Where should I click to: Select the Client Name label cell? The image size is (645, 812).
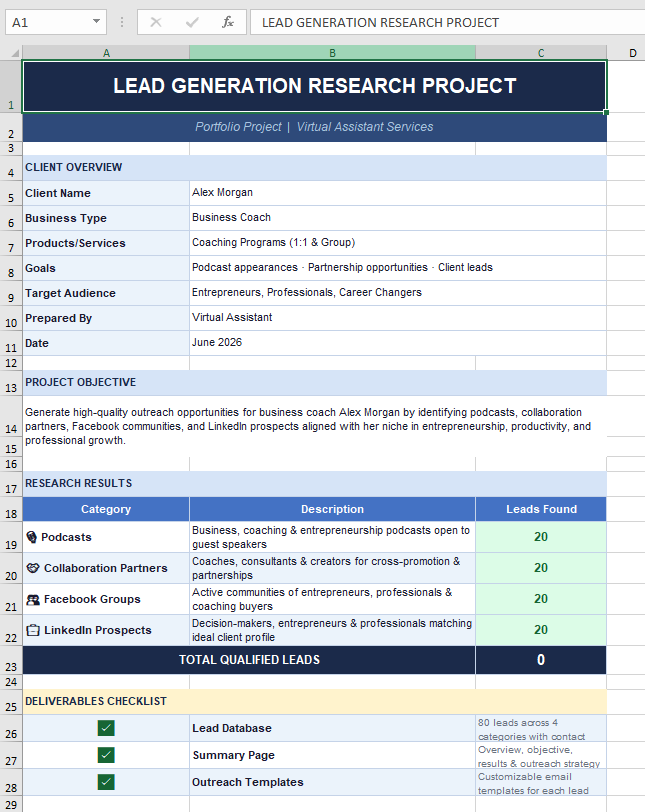click(x=106, y=193)
